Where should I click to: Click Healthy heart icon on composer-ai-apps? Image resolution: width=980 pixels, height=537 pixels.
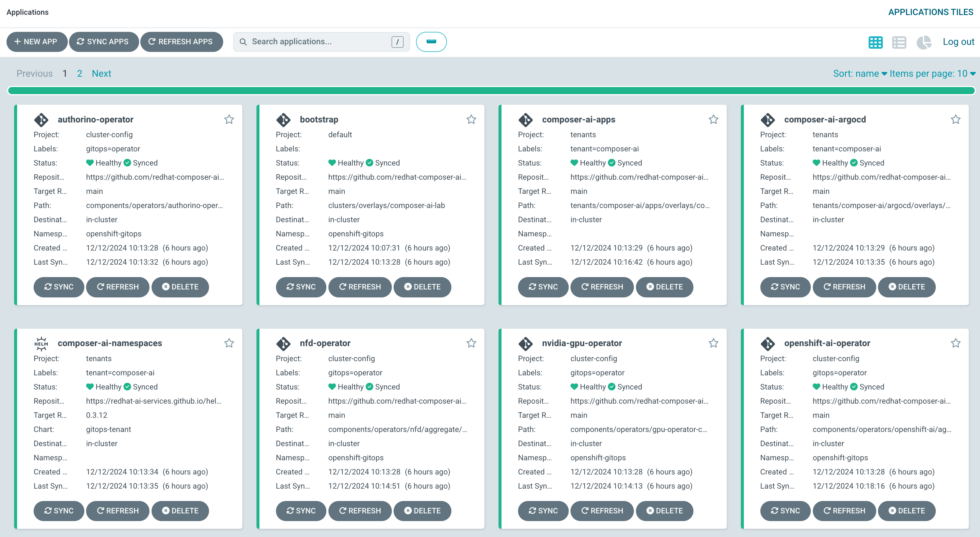(x=574, y=163)
